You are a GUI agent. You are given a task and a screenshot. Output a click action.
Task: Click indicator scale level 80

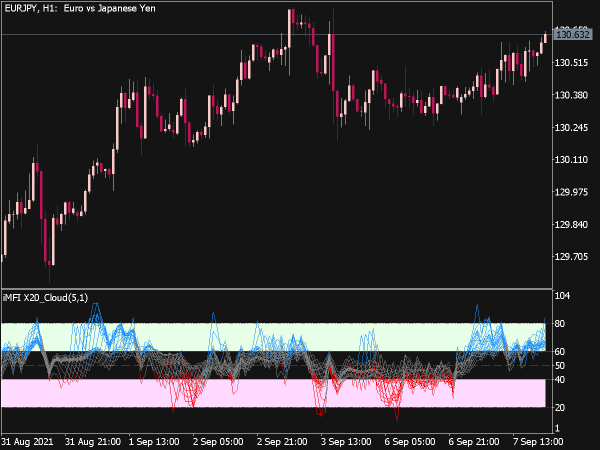pyautogui.click(x=560, y=324)
